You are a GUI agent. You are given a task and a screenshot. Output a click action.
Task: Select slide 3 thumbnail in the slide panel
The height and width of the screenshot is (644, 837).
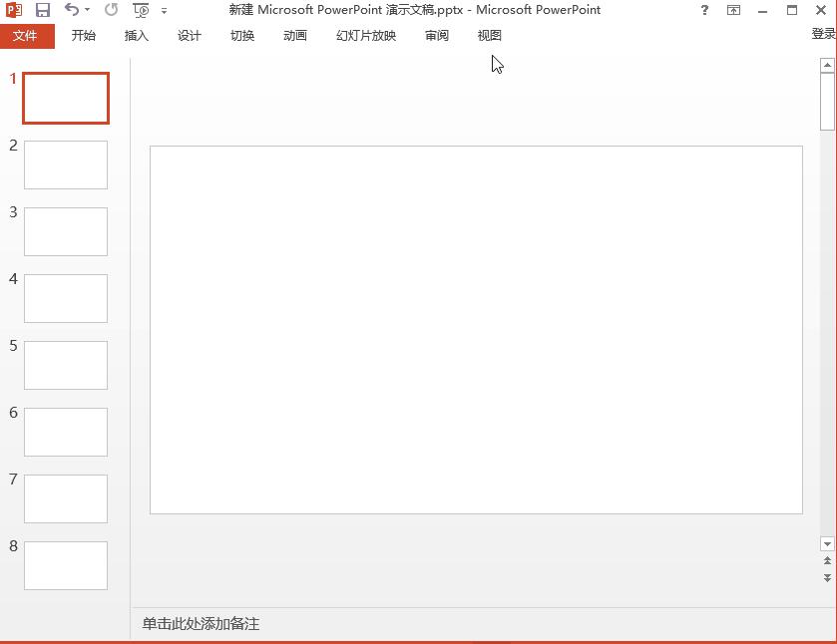coord(65,231)
